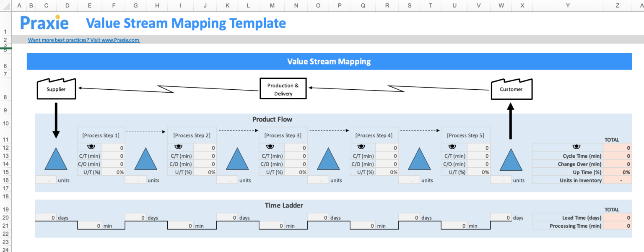Select the thick up arrow below Customer
Image resolution: width=644 pixels, height=252 pixels.
pos(510,121)
